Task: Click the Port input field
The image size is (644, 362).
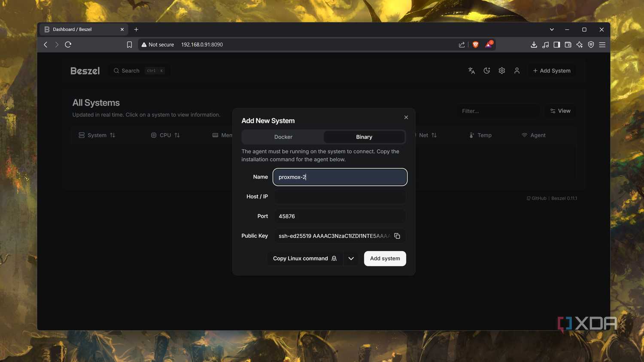Action: (340, 216)
